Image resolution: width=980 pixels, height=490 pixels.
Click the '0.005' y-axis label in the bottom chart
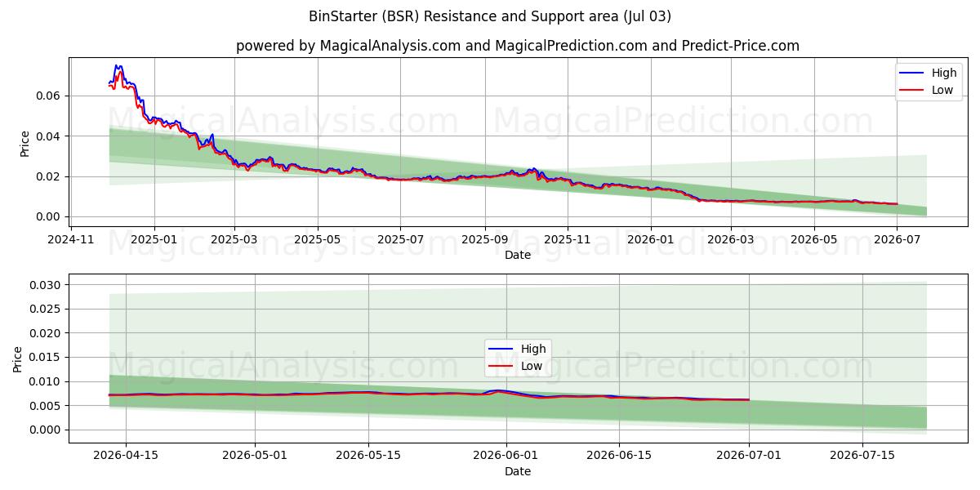pyautogui.click(x=47, y=406)
